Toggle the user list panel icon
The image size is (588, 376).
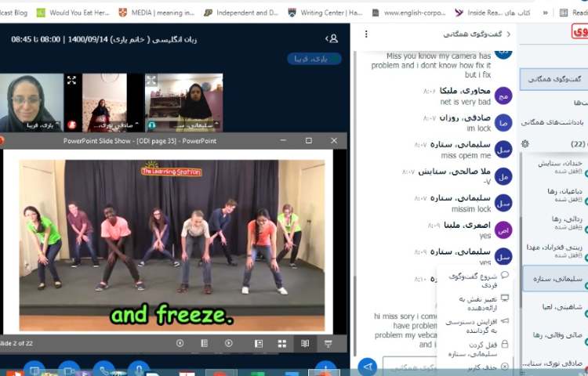pos(332,38)
